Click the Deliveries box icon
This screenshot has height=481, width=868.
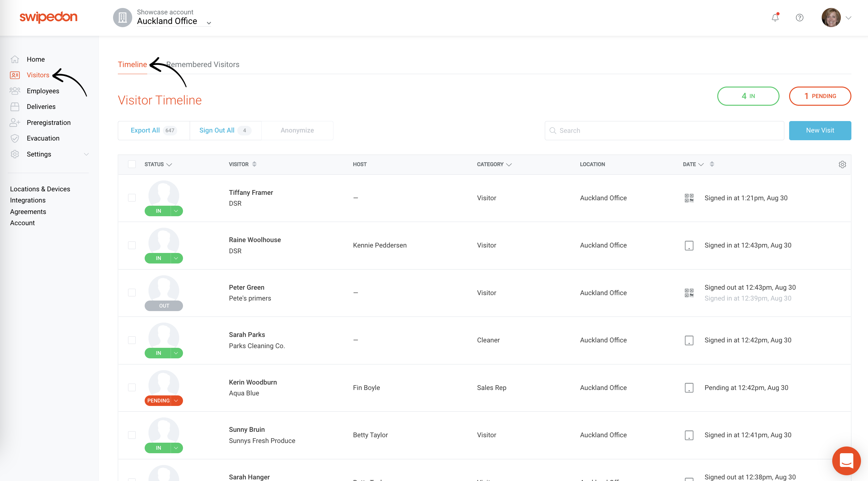pyautogui.click(x=15, y=106)
